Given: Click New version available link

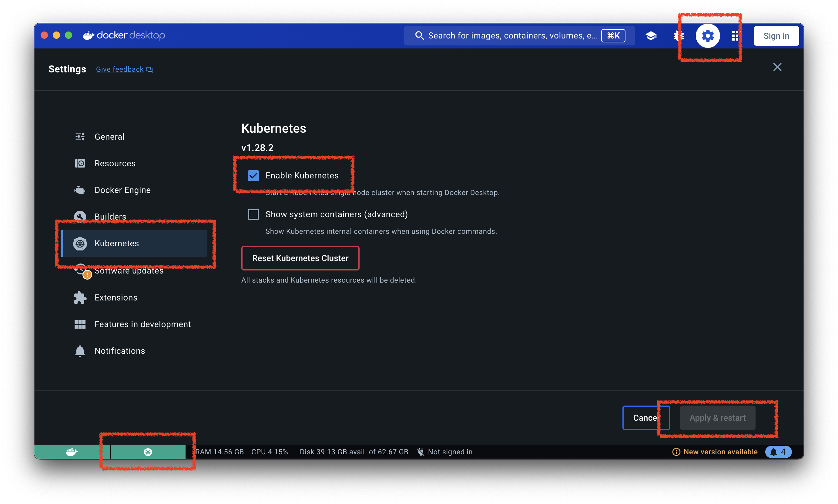Looking at the screenshot, I should click(720, 452).
